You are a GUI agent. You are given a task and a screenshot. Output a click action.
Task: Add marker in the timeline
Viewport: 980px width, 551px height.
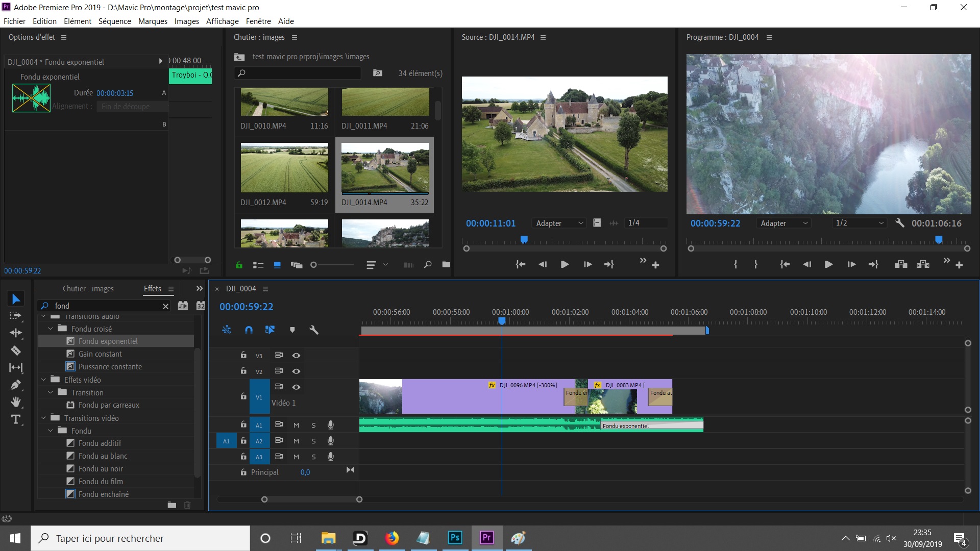pos(292,330)
